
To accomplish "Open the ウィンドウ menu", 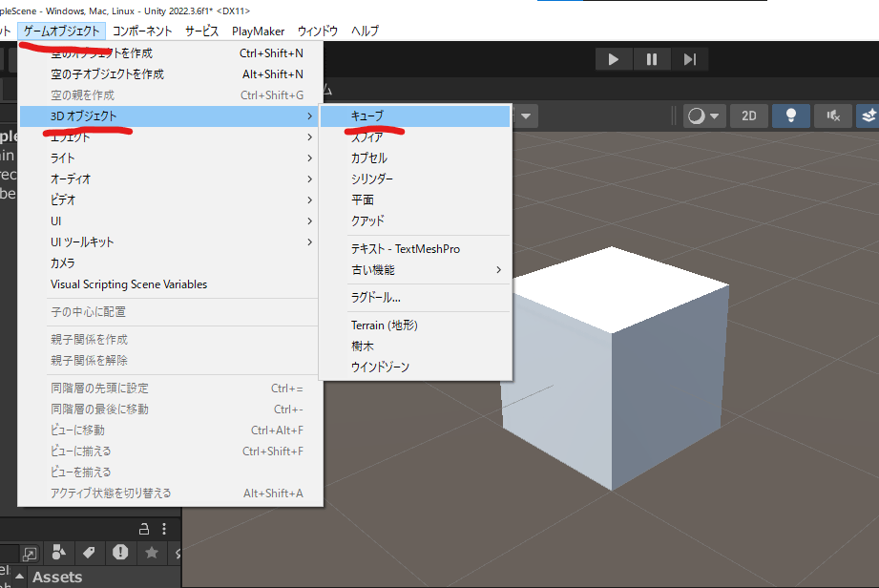I will tap(318, 31).
